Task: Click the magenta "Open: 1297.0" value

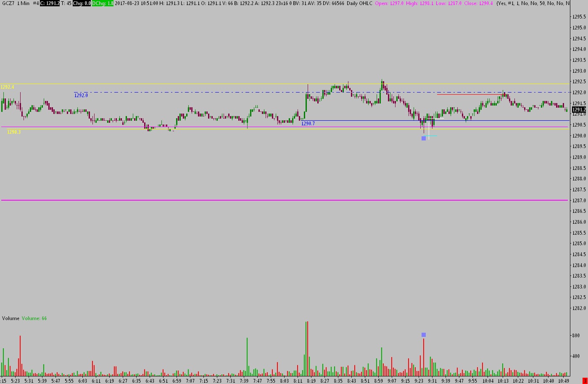Action: [389, 3]
